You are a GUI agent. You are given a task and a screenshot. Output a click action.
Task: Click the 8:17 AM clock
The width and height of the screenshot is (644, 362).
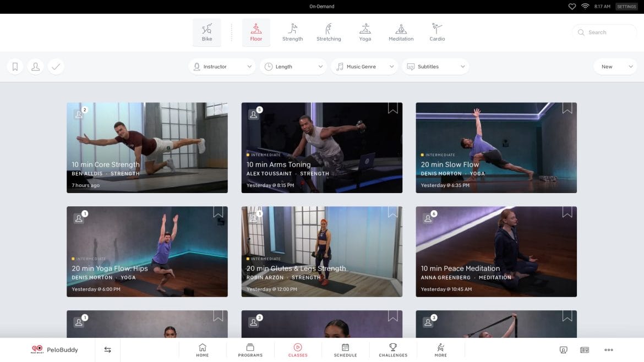(602, 7)
